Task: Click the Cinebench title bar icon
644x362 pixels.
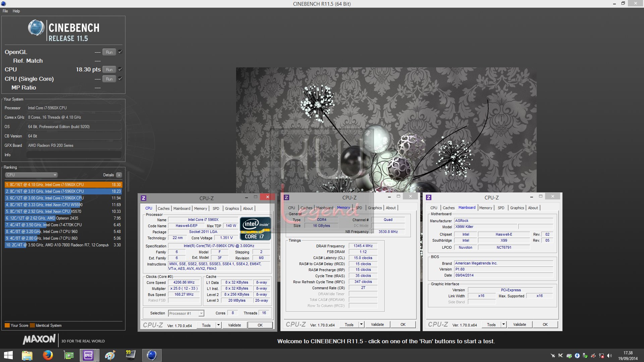Action: pyautogui.click(x=3, y=4)
